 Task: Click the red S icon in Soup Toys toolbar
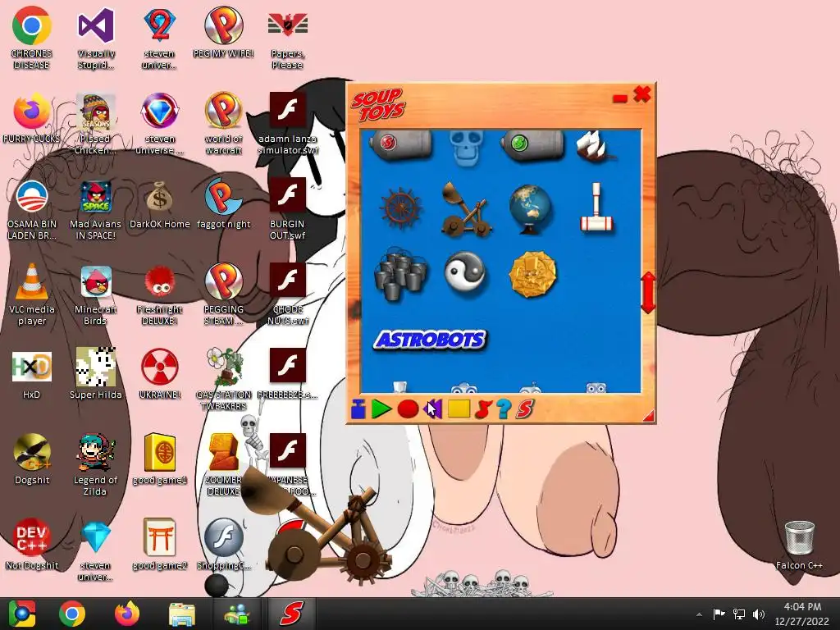click(524, 409)
